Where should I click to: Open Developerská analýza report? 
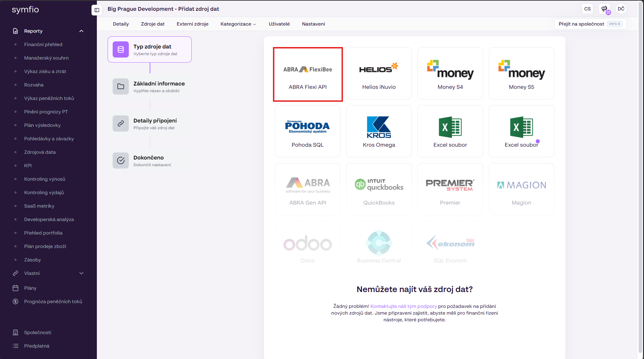pos(49,219)
